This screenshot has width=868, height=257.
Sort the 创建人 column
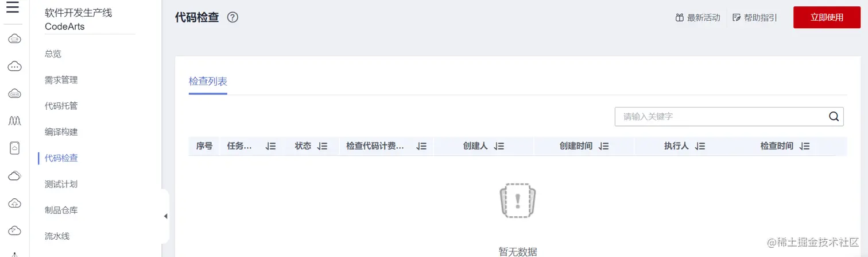499,147
